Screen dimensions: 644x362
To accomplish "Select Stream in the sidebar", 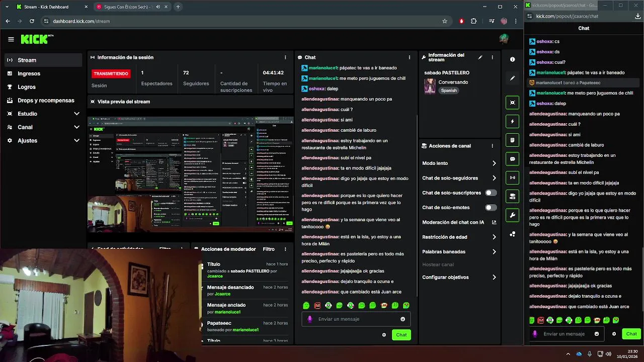I will [x=43, y=60].
